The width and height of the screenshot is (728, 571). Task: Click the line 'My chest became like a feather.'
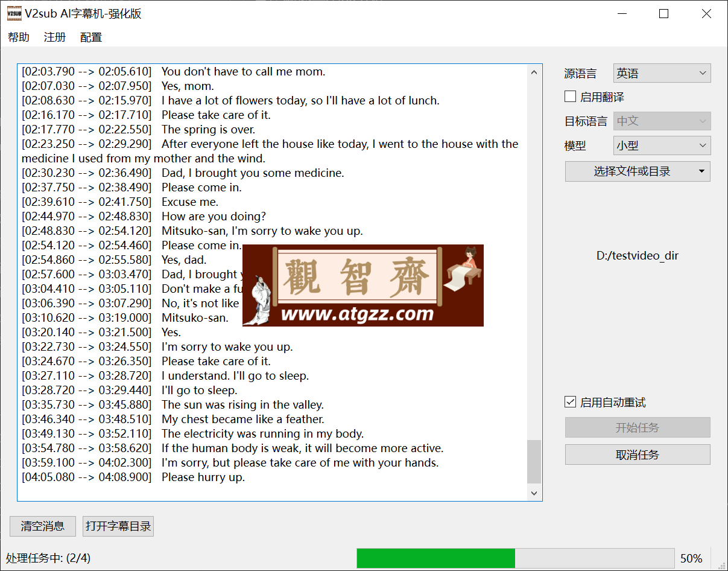[243, 419]
